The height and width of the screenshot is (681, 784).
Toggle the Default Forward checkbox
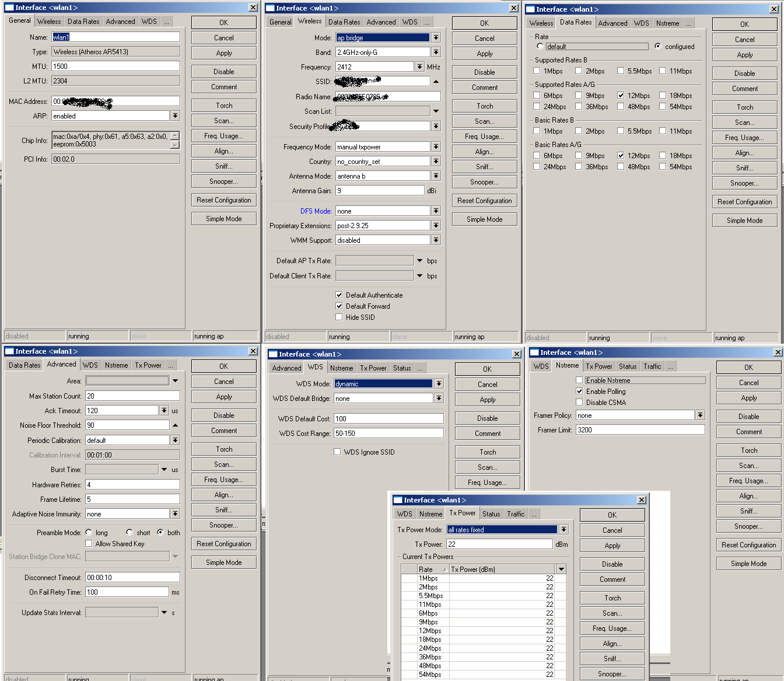(339, 306)
